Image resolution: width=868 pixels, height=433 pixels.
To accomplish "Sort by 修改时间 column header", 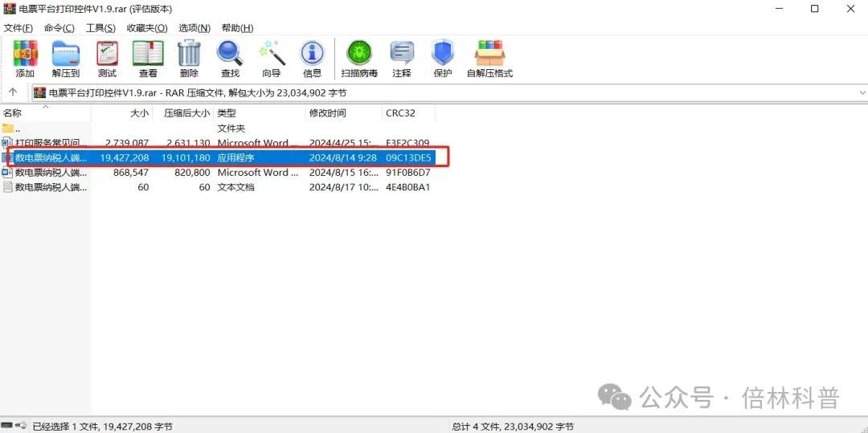I will tap(344, 112).
